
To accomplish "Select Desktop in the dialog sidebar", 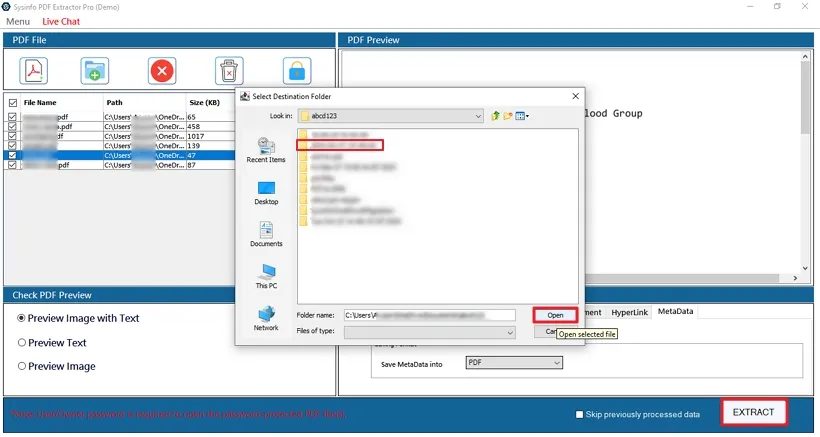I will 266,193.
